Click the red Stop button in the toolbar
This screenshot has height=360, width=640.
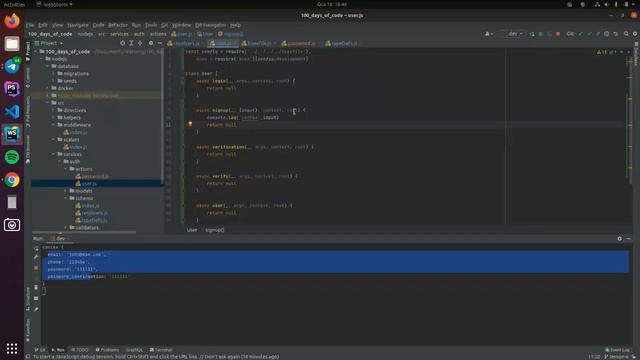[558, 34]
